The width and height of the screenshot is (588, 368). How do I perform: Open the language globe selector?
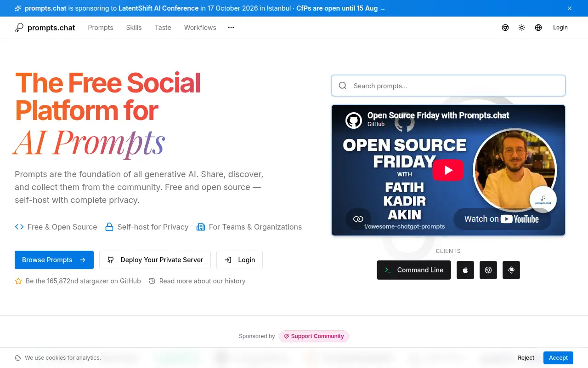point(538,28)
